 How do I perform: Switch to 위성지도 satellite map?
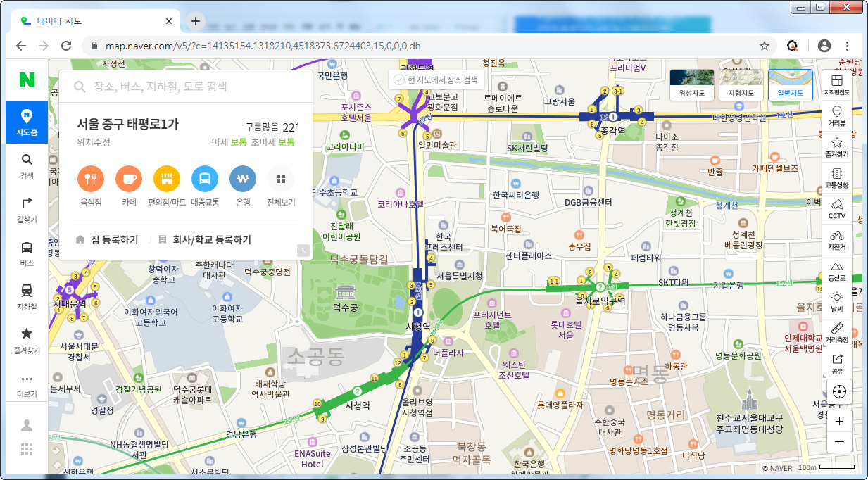point(692,84)
